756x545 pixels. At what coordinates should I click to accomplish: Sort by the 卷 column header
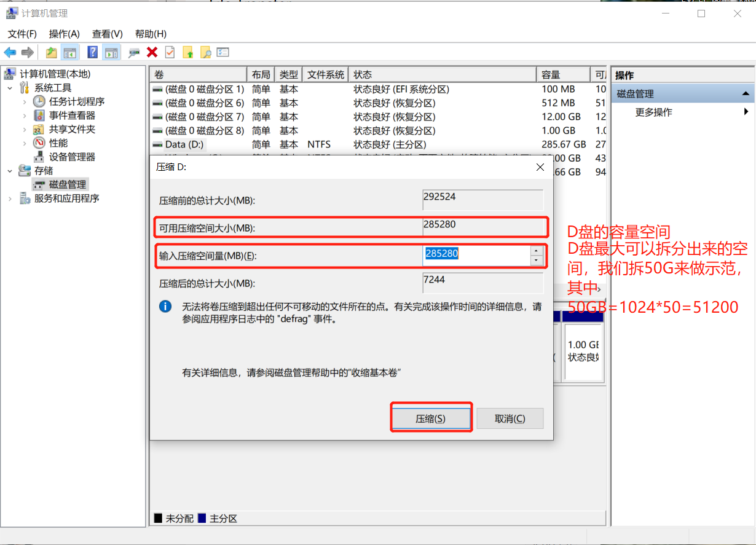click(x=198, y=74)
